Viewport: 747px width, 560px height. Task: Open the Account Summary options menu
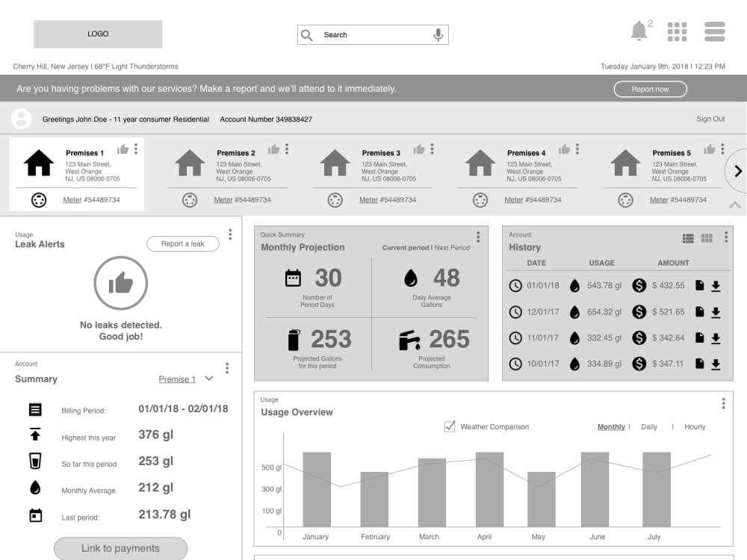click(227, 367)
